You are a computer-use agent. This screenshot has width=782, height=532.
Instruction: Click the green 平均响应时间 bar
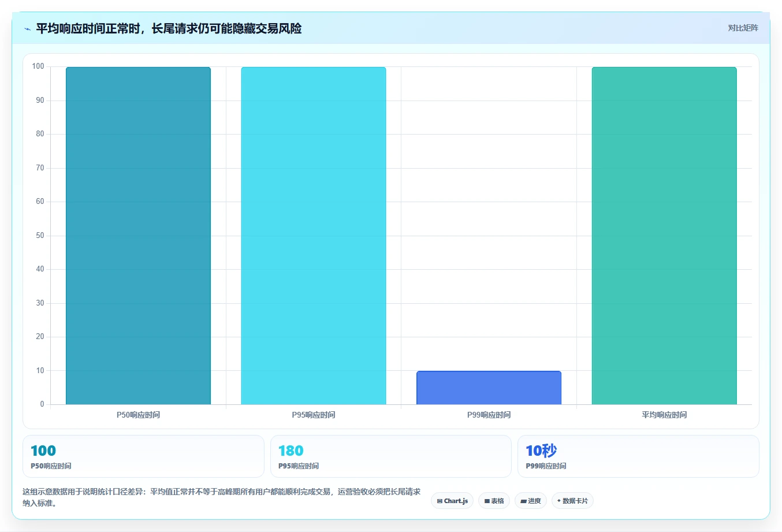[664, 236]
